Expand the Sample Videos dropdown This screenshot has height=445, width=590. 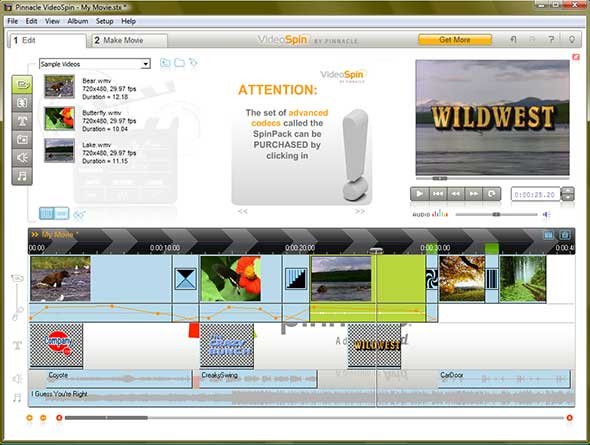[x=146, y=64]
